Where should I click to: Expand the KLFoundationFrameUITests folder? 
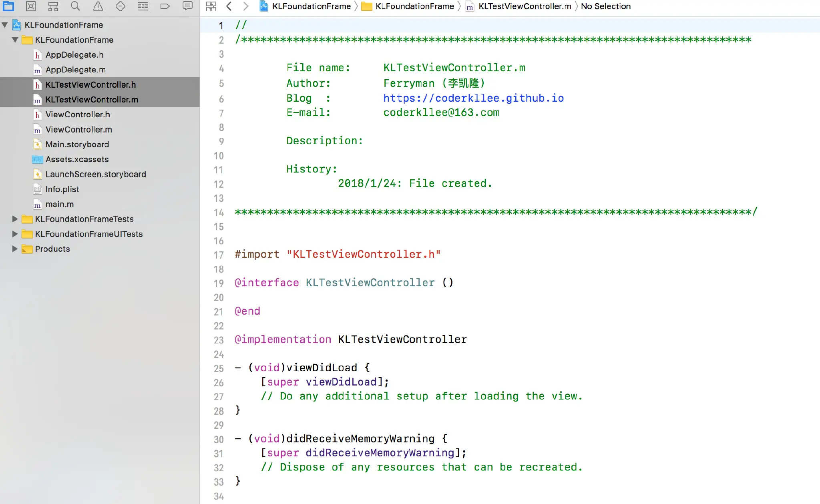[15, 234]
